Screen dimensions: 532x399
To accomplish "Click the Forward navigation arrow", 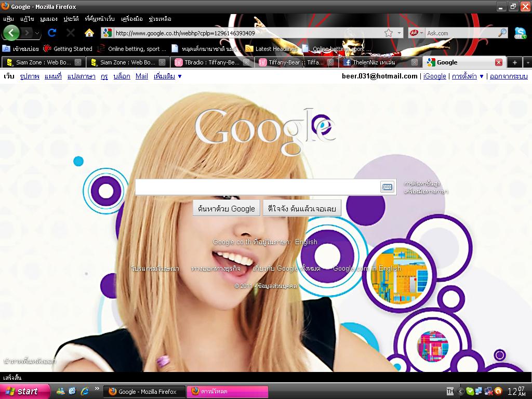I will (x=27, y=33).
